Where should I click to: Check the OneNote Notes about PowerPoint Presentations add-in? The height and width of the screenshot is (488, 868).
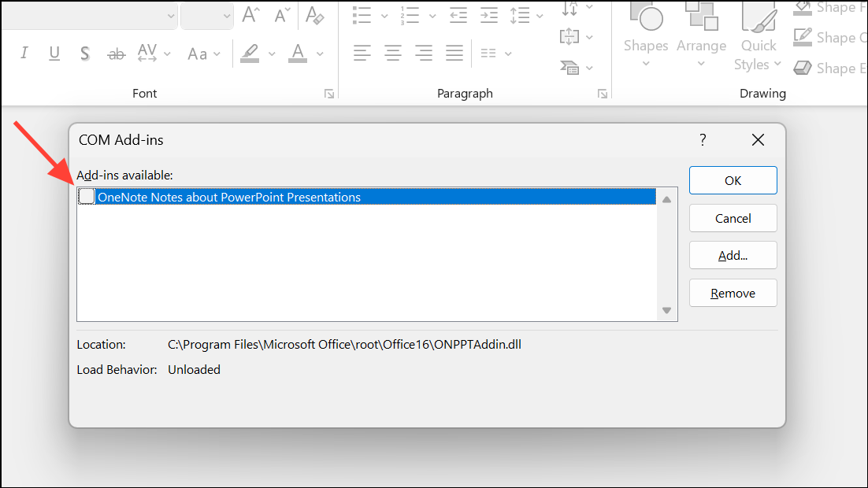point(86,196)
